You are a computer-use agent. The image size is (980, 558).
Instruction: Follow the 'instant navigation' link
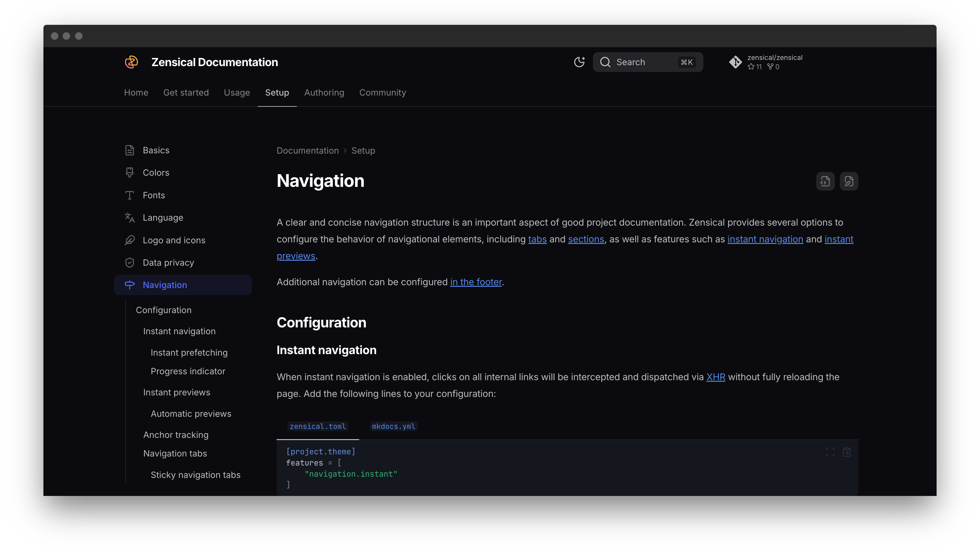765,240
